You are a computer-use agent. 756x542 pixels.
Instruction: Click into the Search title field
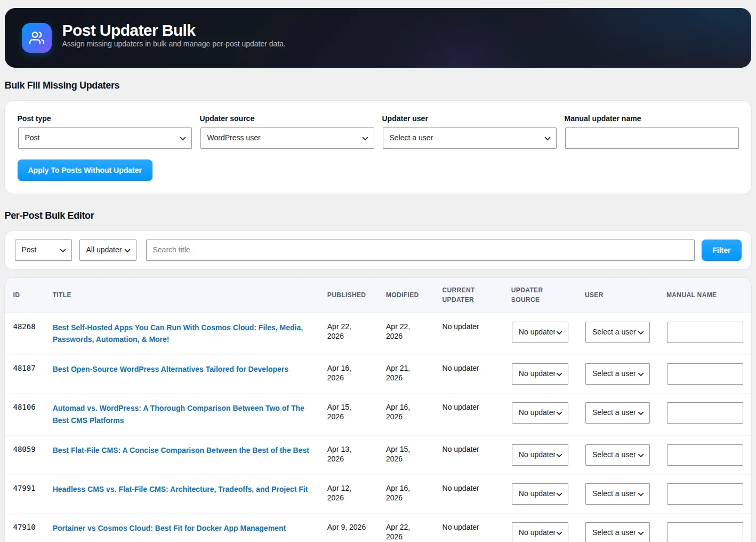click(x=420, y=250)
